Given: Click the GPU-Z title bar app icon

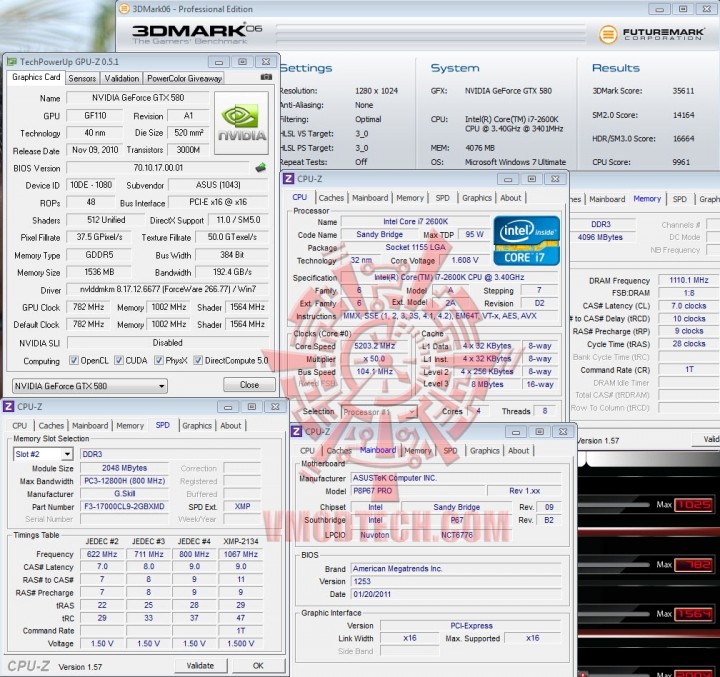Looking at the screenshot, I should coord(12,62).
